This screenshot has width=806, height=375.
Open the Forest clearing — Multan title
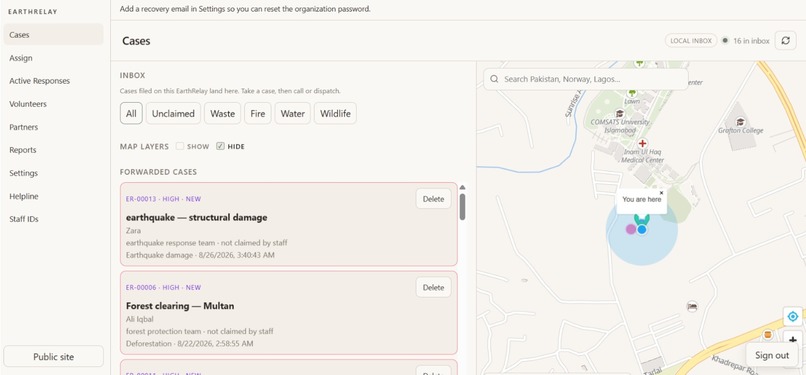point(180,306)
